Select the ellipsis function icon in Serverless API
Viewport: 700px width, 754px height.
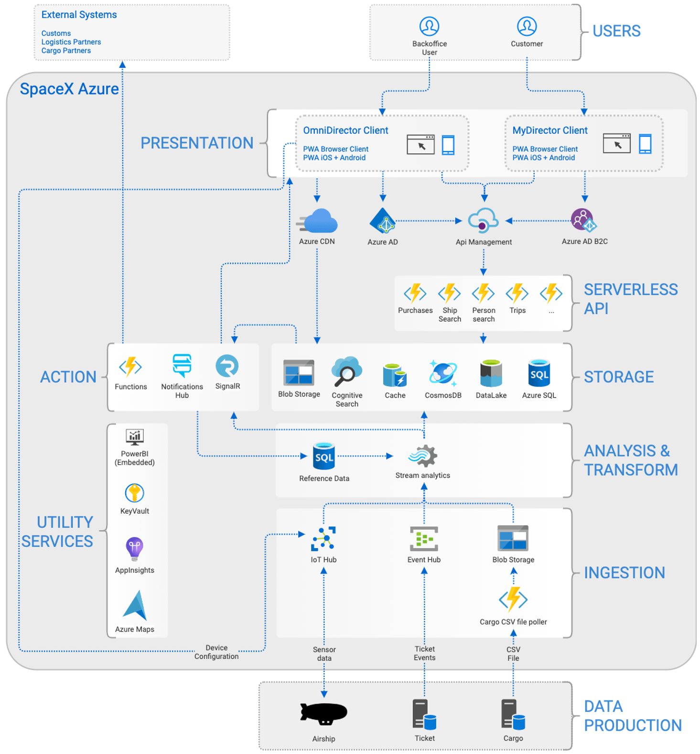click(551, 293)
